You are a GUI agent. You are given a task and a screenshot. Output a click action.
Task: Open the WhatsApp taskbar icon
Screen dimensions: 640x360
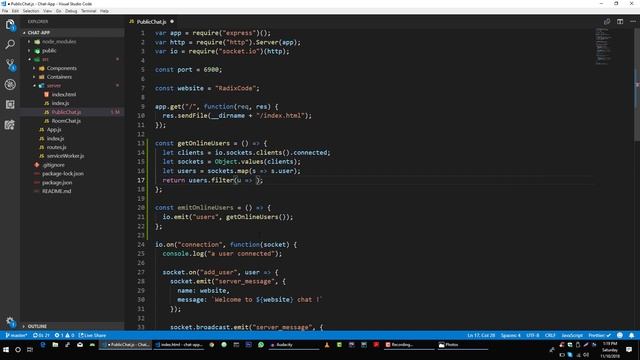coord(261,345)
